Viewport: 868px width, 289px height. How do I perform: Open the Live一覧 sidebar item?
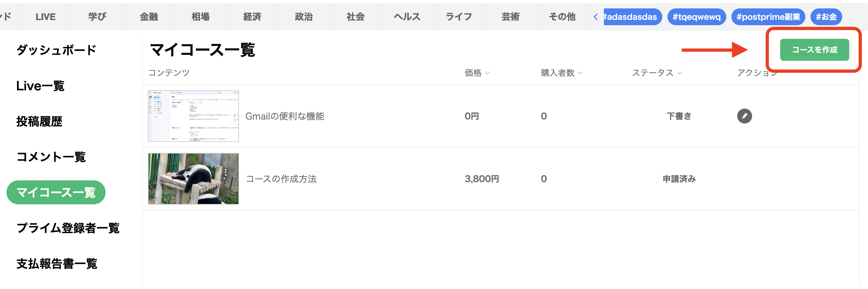[x=40, y=86]
